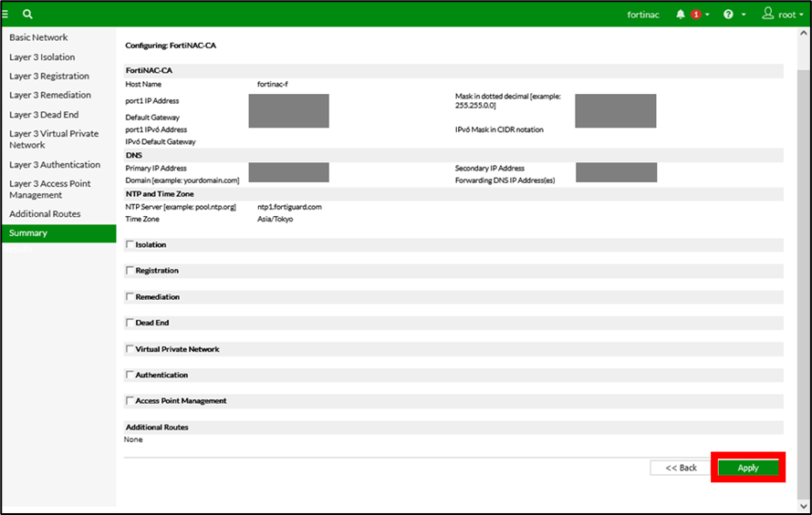The height and width of the screenshot is (515, 812).
Task: Click the Default Gateway label
Action: pyautogui.click(x=152, y=118)
